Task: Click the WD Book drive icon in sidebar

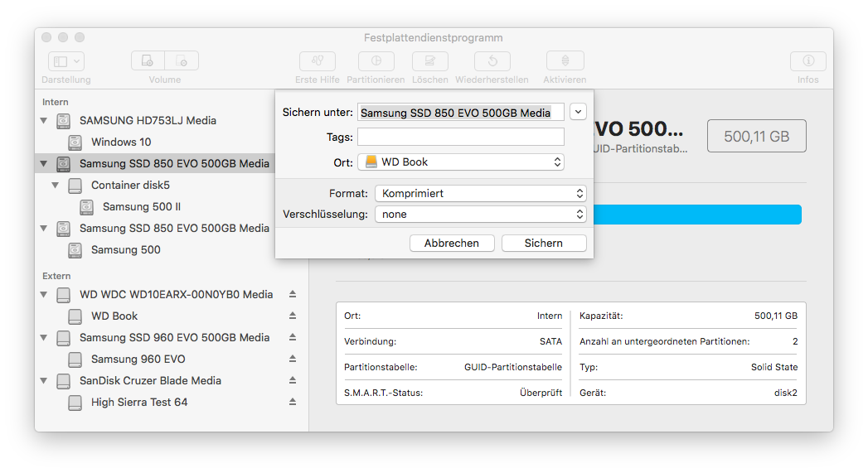Action: coord(75,316)
